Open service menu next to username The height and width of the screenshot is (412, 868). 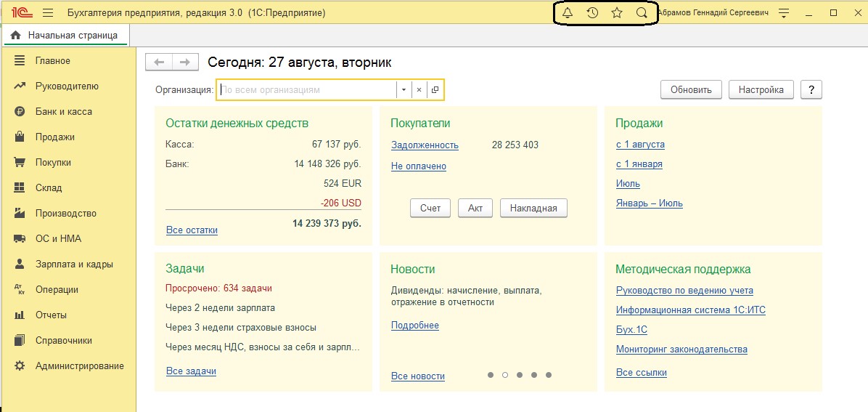coord(784,13)
